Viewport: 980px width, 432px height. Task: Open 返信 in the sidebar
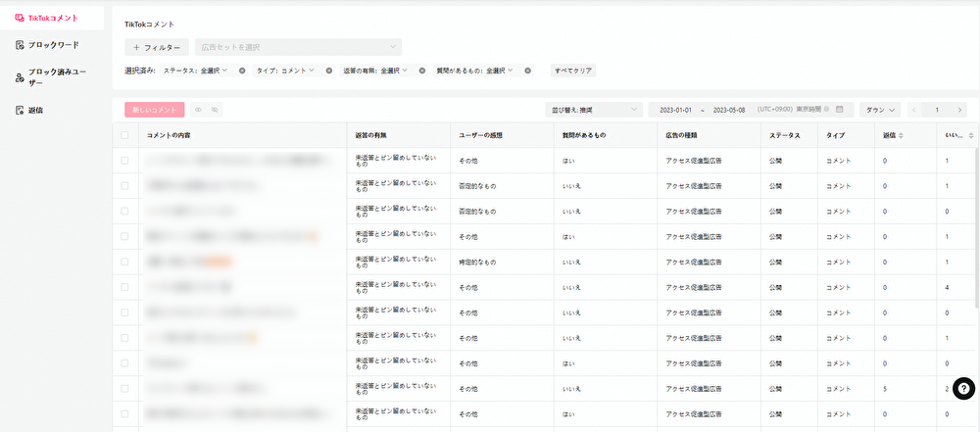[x=35, y=110]
